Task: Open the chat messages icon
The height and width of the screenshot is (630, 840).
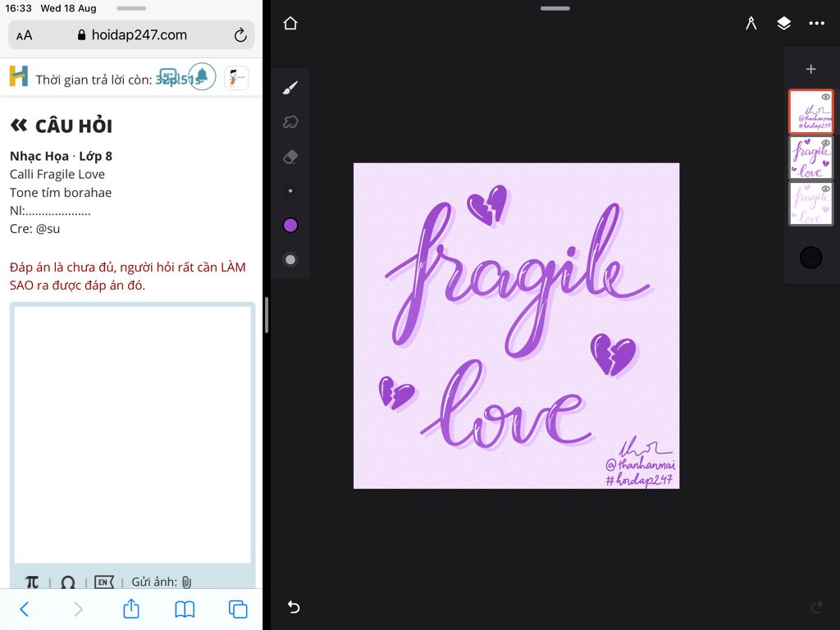Action: (x=168, y=76)
